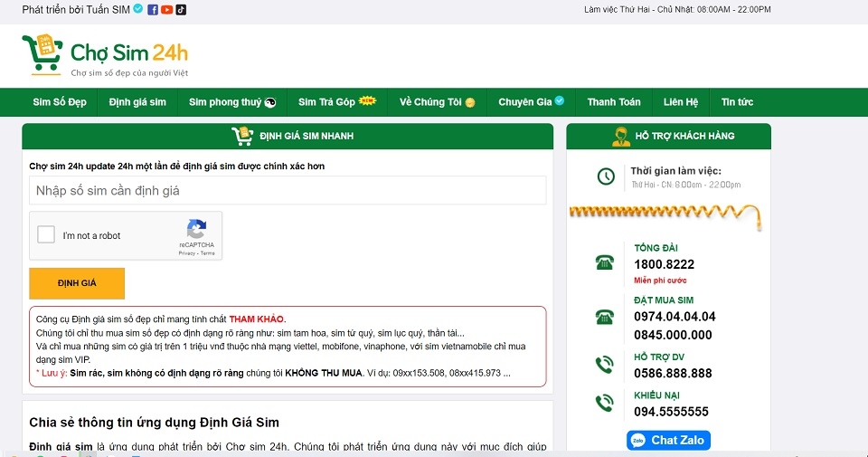Screen dimensions: 868x457
Task: Open reCAPTCHA Privacy link
Action: [x=186, y=253]
